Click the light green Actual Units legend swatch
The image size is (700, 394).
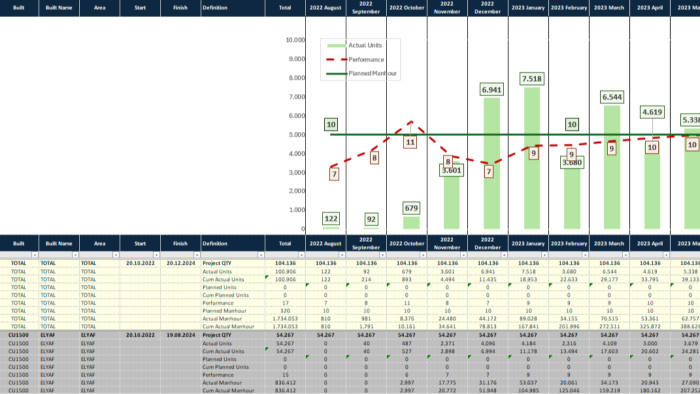tap(336, 46)
